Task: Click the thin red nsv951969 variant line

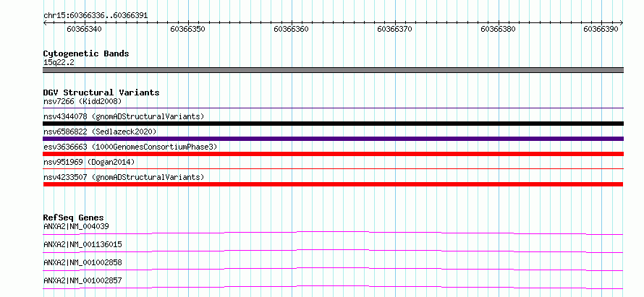Action: pos(333,168)
